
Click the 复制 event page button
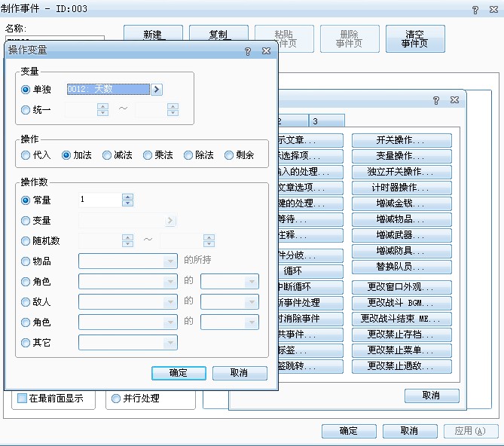[x=218, y=34]
